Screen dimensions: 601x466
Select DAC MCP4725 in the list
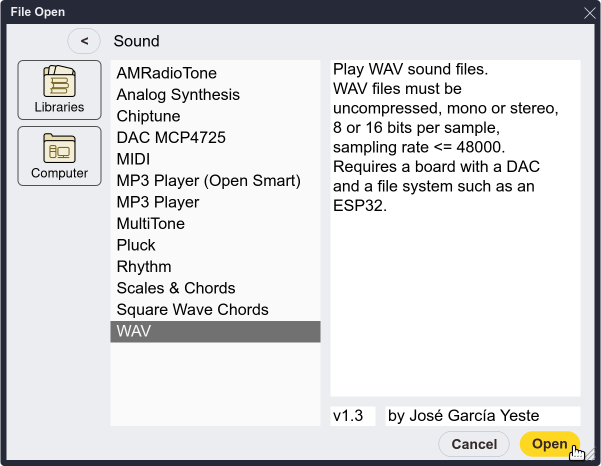click(166, 138)
